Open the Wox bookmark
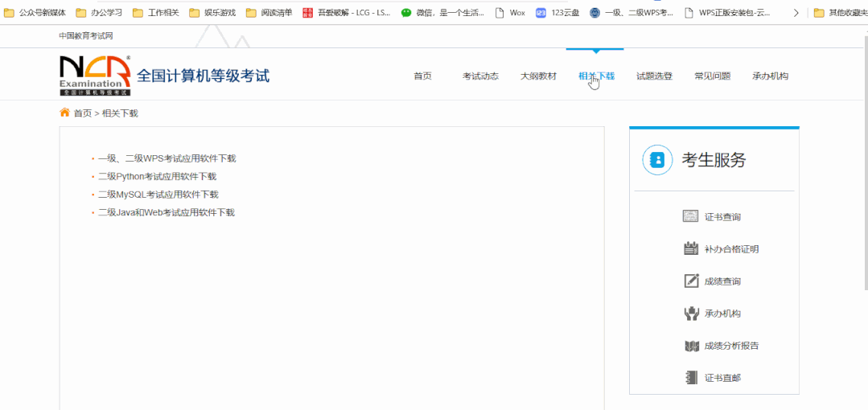The height and width of the screenshot is (410, 868). click(x=510, y=13)
